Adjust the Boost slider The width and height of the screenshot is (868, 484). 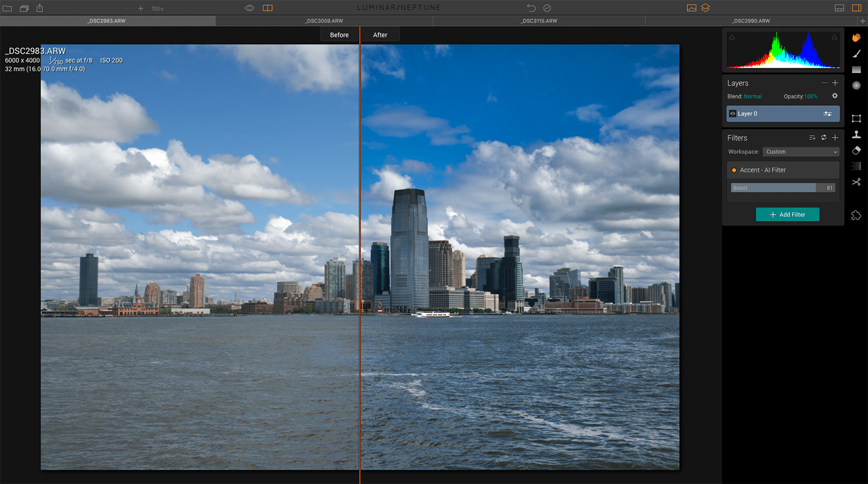click(x=783, y=188)
